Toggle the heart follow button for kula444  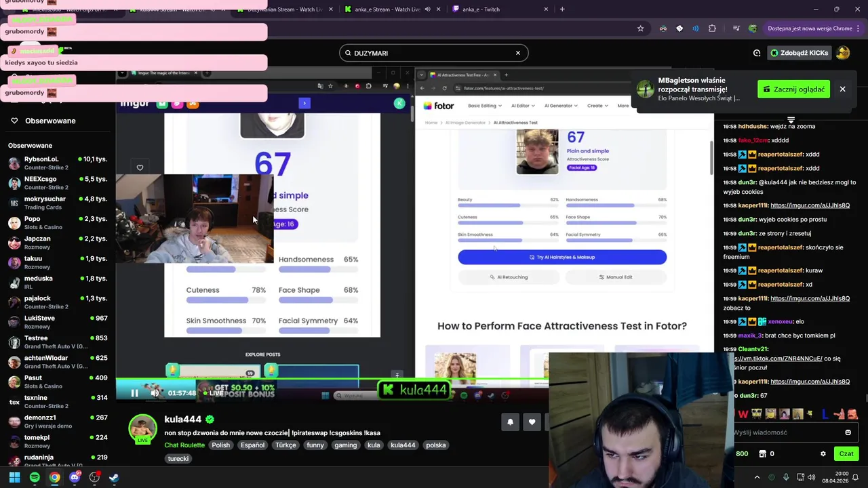[x=532, y=422]
